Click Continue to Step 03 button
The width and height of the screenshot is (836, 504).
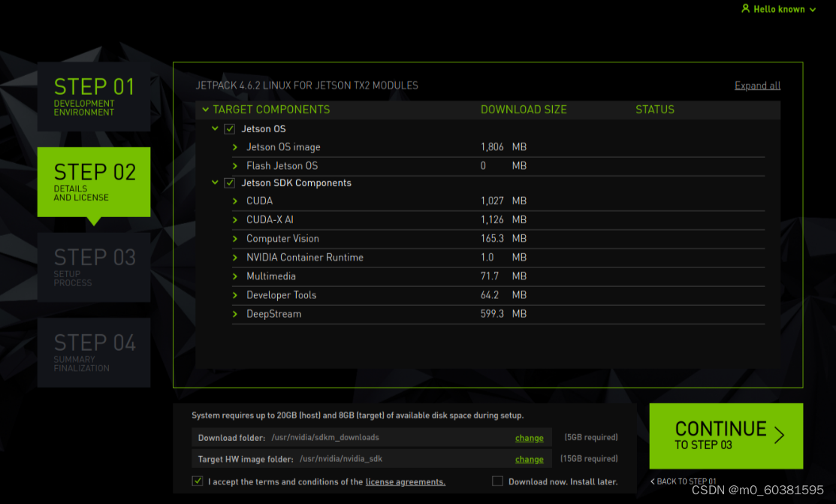pos(726,436)
